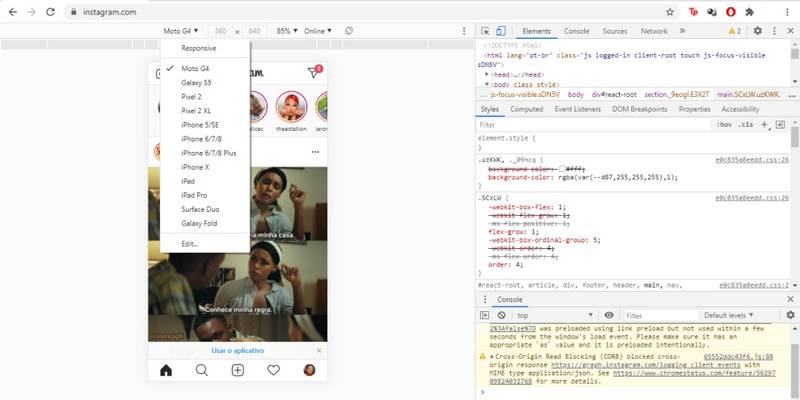Activate the inspect element picker
800x400 pixels.
click(x=485, y=31)
